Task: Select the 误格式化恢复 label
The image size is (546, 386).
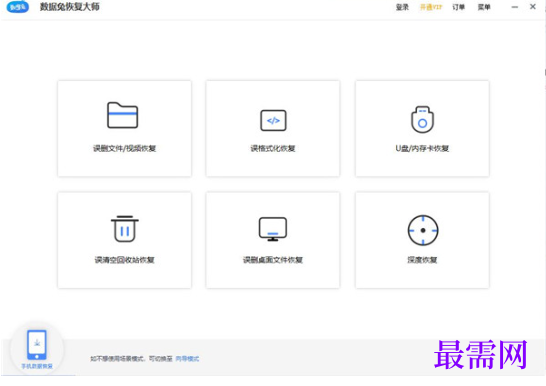Action: pos(273,149)
